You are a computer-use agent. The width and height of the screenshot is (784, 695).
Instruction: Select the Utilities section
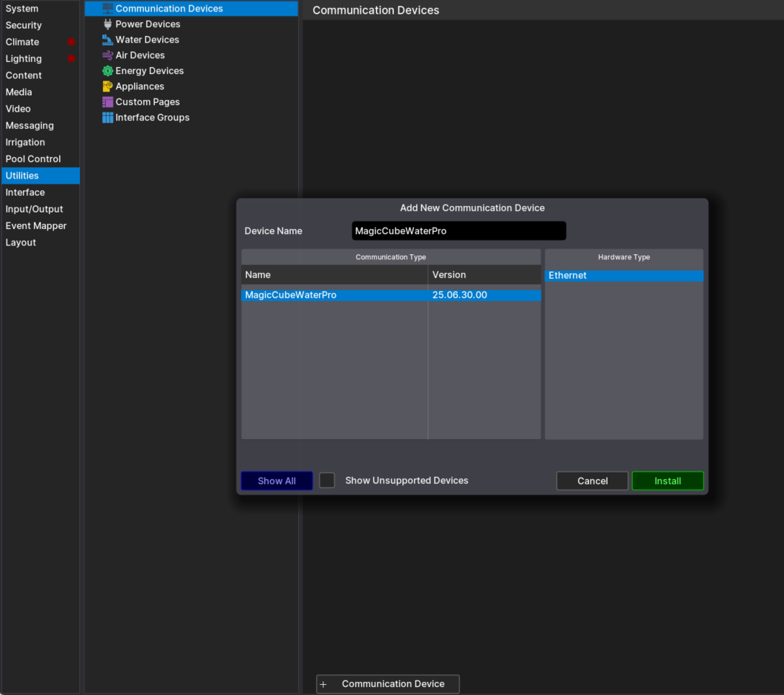tap(40, 176)
